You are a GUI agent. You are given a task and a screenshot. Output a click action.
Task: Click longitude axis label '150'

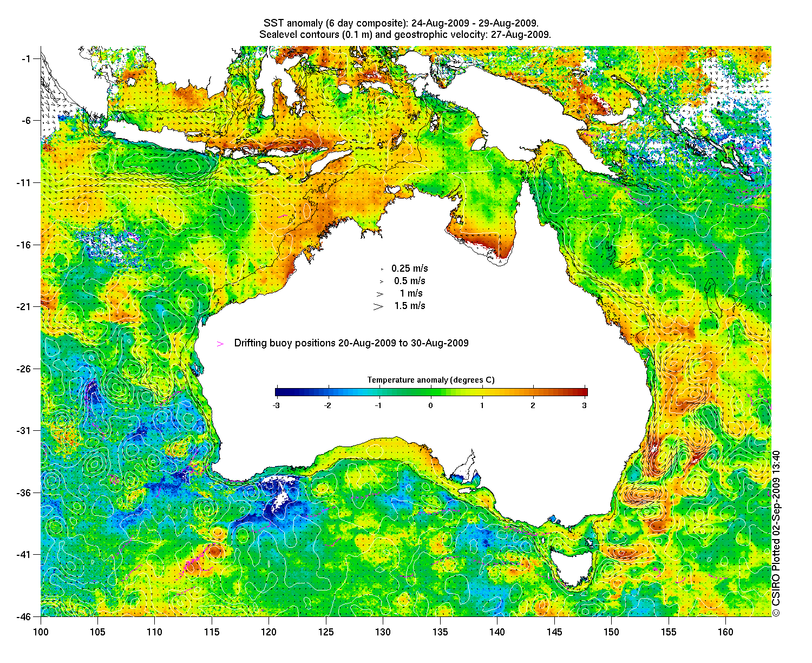click(612, 632)
